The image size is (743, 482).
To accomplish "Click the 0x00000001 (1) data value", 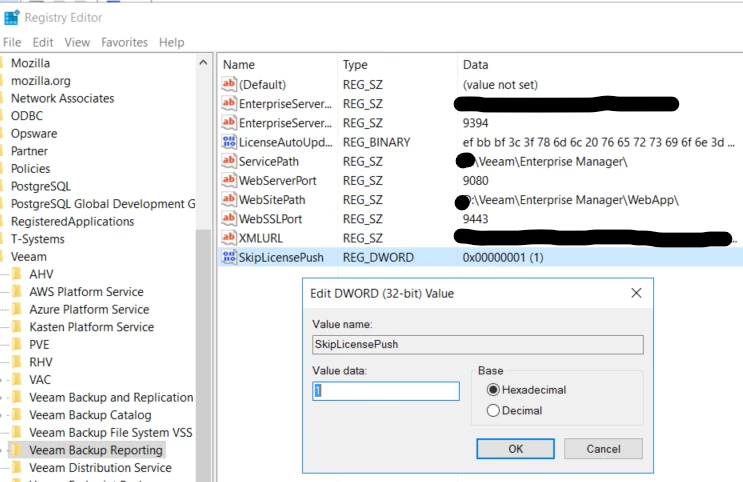I will tap(503, 257).
